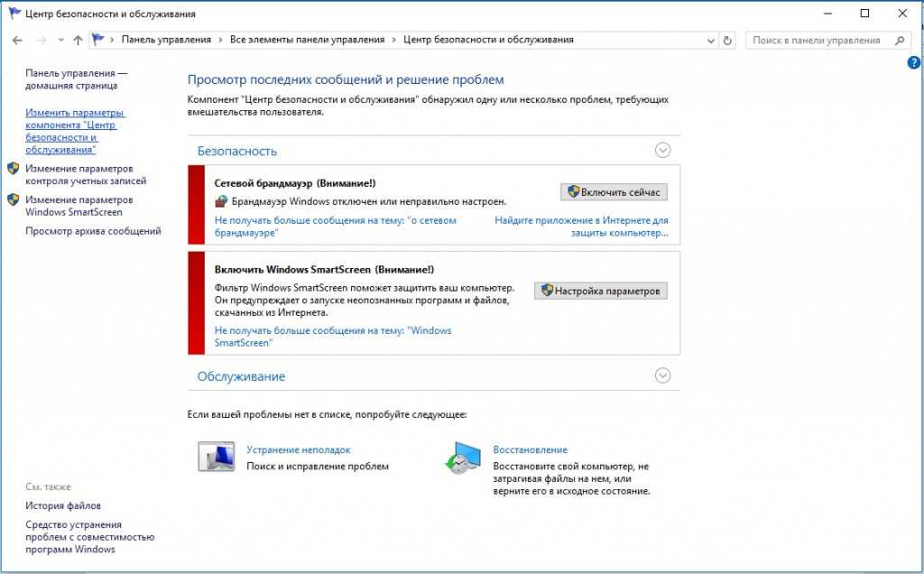The height and width of the screenshot is (574, 924).
Task: Open recent locations dropdown next to forward arrow
Action: tap(60, 41)
